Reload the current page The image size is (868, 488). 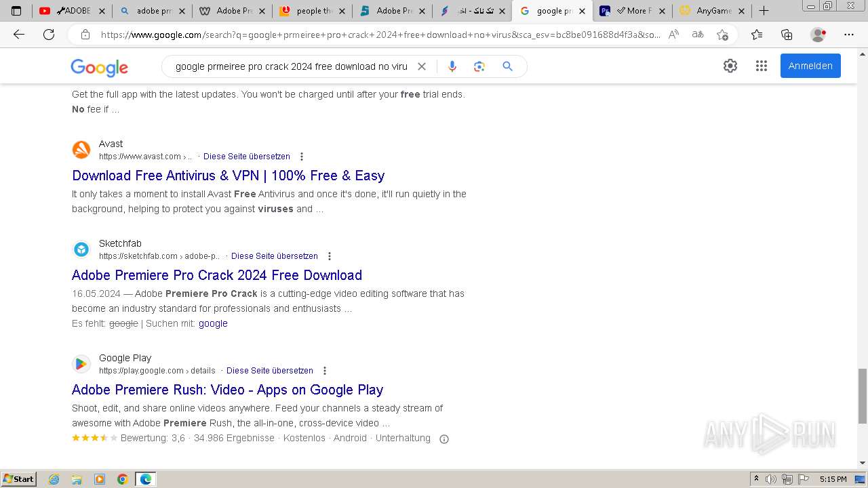[49, 35]
